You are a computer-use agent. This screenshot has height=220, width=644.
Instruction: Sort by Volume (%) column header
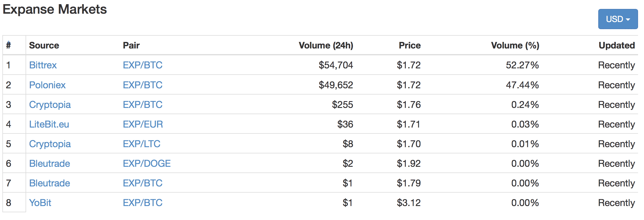click(515, 45)
